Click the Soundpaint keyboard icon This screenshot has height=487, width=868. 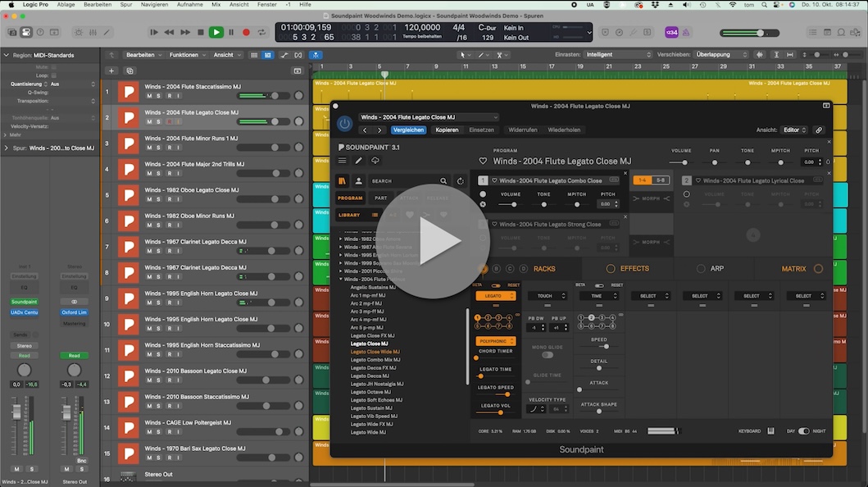tap(770, 430)
